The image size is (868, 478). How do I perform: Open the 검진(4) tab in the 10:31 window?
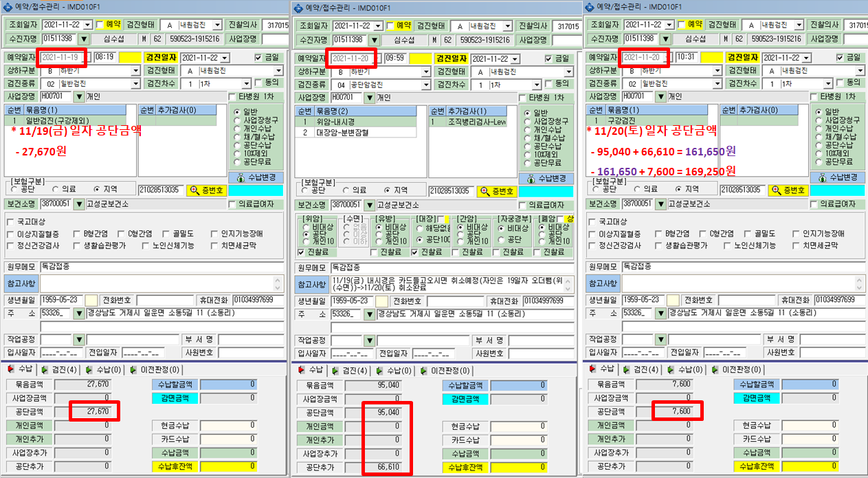point(643,369)
